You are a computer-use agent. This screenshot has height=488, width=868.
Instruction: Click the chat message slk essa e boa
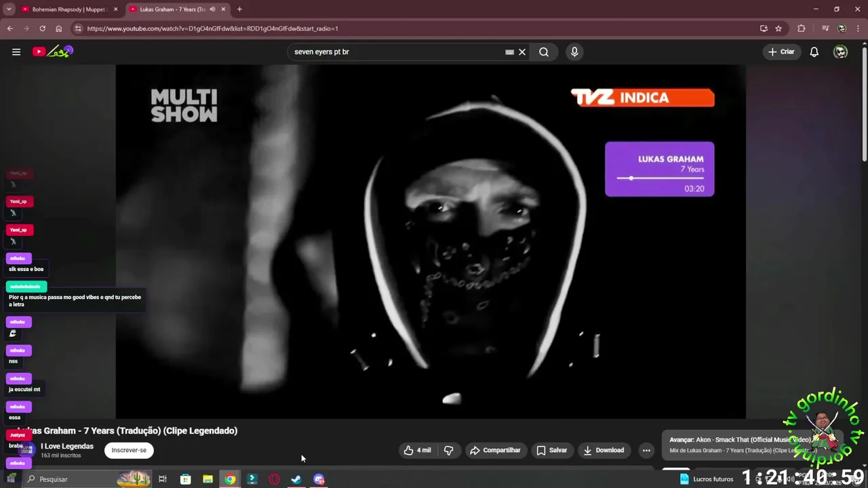pos(26,269)
